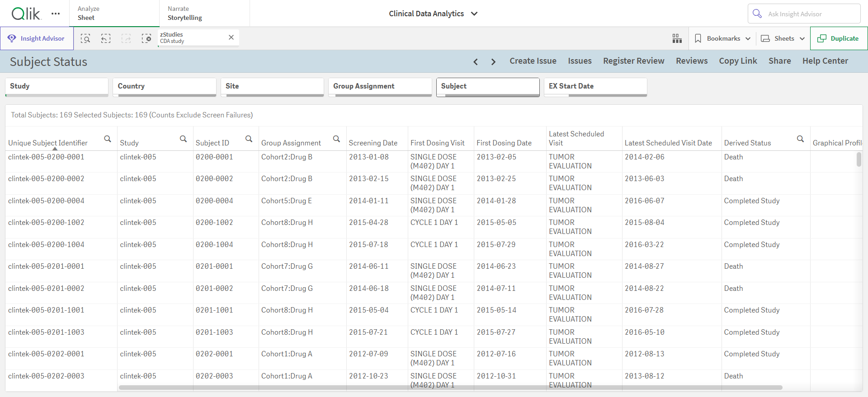Remove the zStudies selection
This screenshot has width=868, height=397.
pos(231,37)
